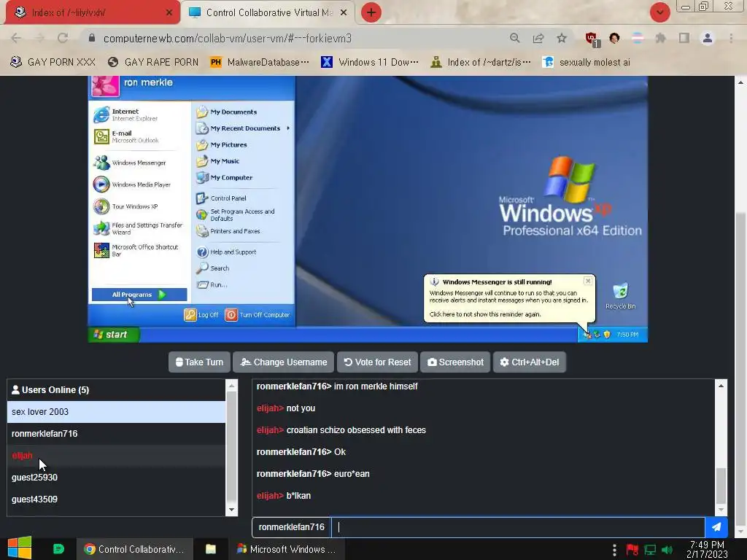The image size is (747, 560).
Task: Open My Documents in the Start menu
Action: point(226,112)
